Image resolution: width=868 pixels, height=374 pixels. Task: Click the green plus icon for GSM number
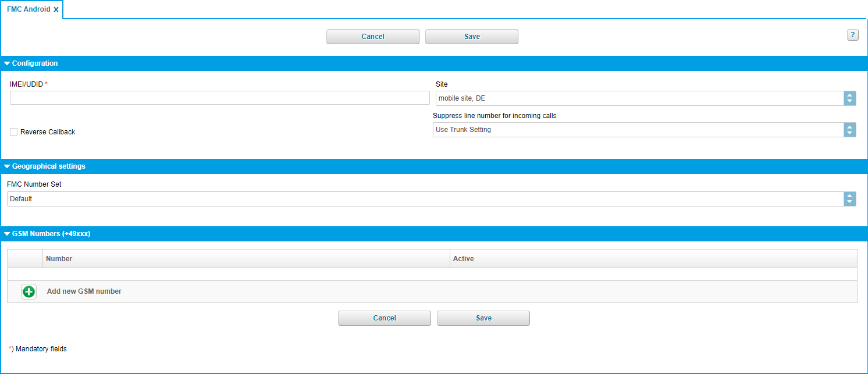click(x=29, y=291)
